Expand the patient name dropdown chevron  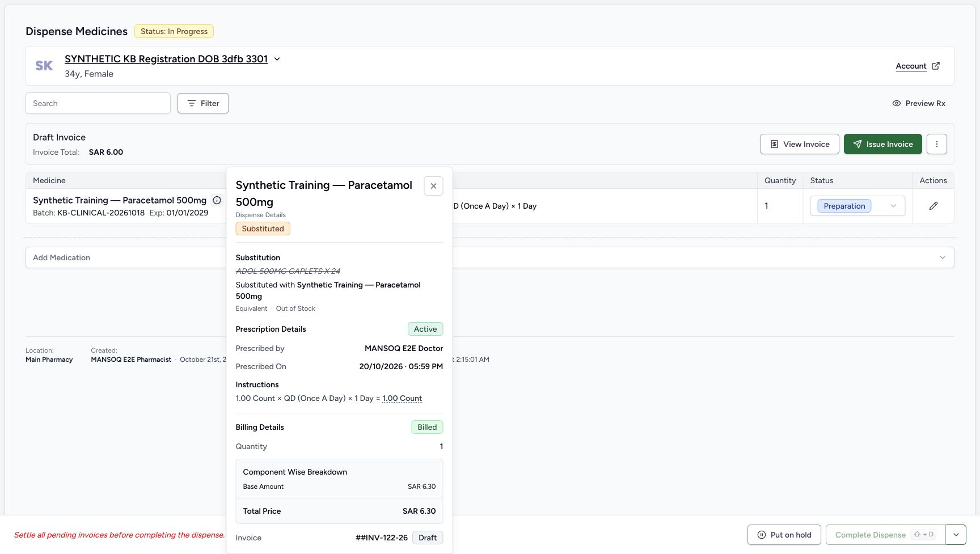[x=277, y=59]
